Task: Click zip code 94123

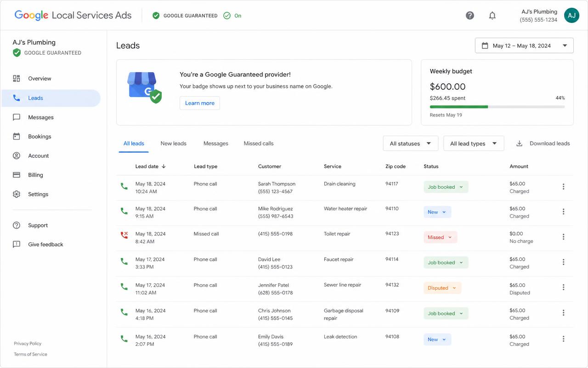Action: click(x=392, y=234)
